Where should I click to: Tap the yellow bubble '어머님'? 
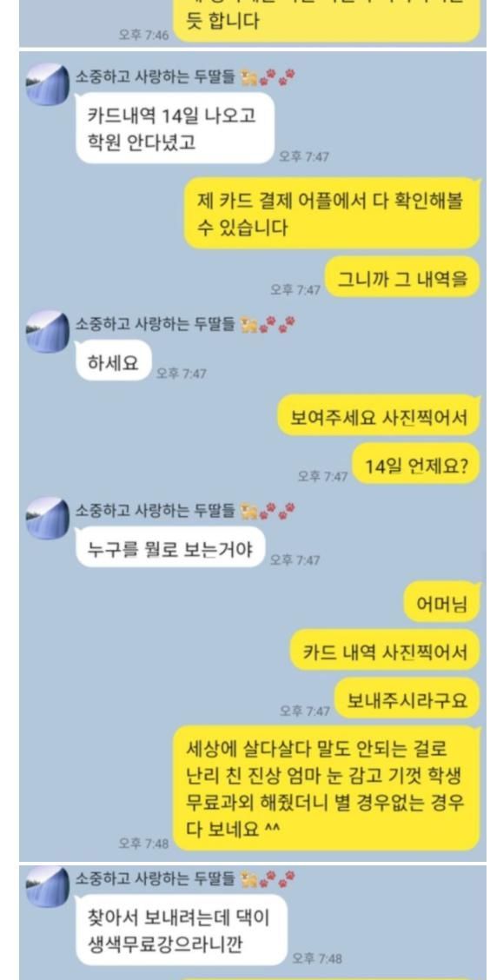(442, 602)
